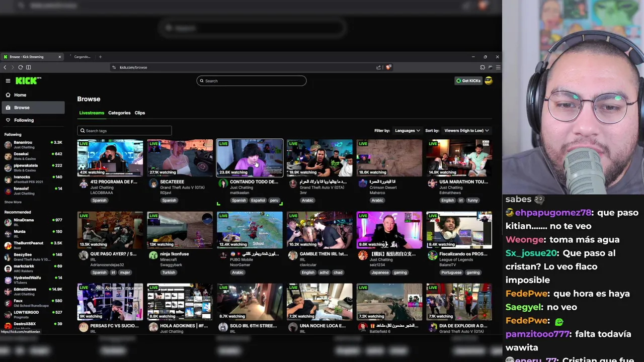Open pipewakatela channel in Following list
The image size is (644, 362).
tap(33, 168)
